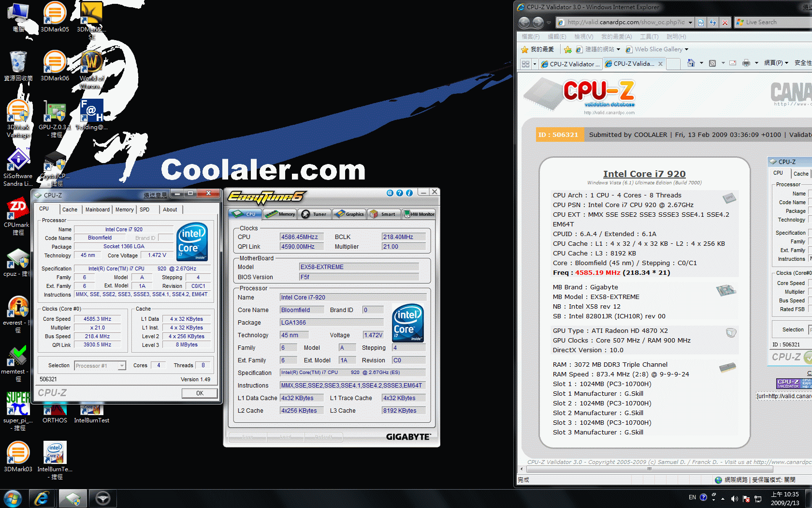Switch to EasyTune6 Memory tab
The width and height of the screenshot is (812, 508).
(x=280, y=214)
